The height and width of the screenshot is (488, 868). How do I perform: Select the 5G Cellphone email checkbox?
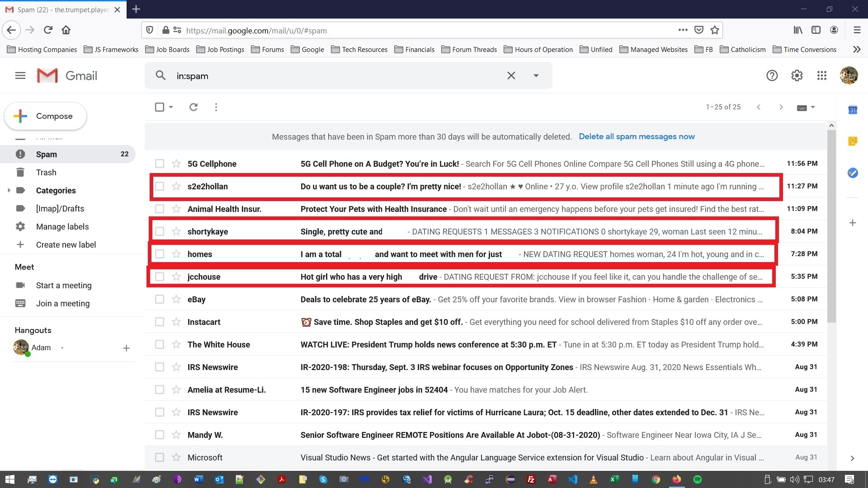(x=159, y=164)
